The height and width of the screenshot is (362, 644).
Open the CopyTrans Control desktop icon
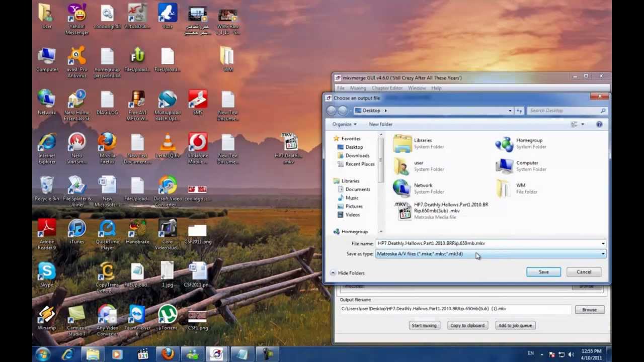tap(107, 278)
